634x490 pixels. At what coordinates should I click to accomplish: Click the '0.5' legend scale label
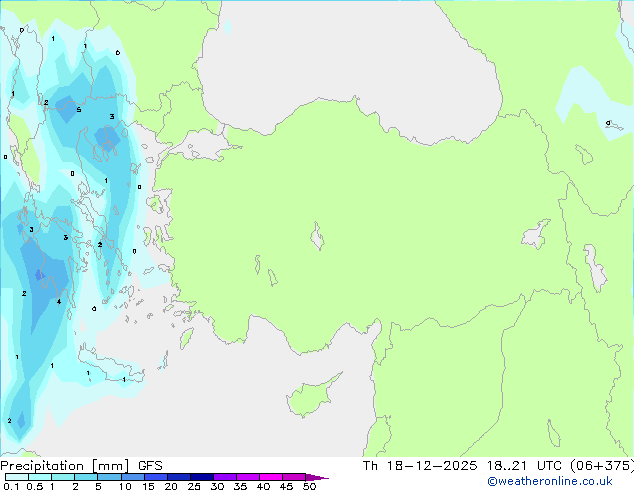tap(35, 486)
